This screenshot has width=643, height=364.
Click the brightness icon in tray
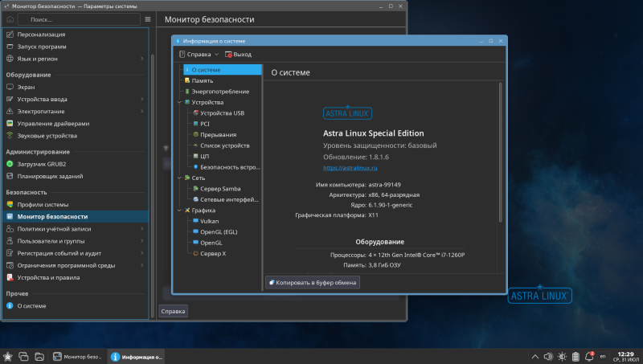[562, 357]
